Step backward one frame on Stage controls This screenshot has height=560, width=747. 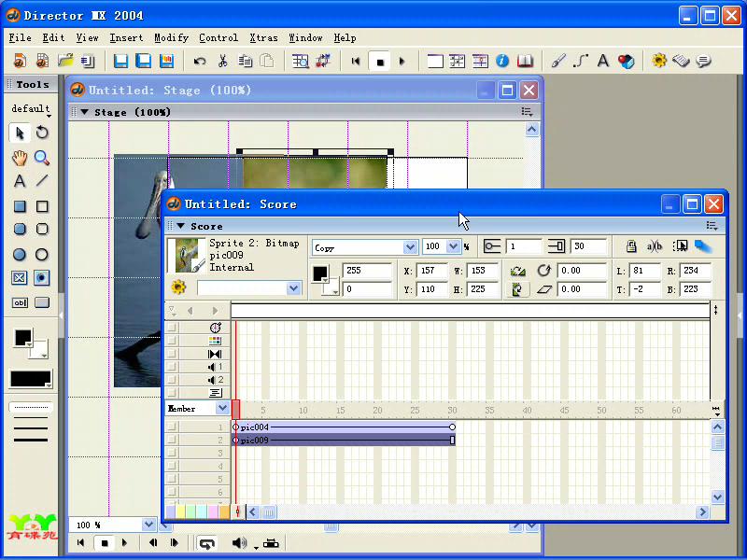click(153, 543)
